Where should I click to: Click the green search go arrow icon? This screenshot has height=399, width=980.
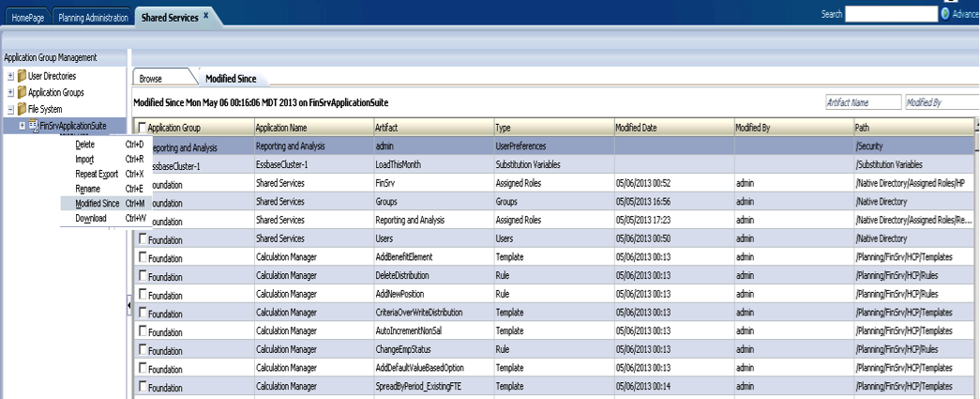pos(945,14)
